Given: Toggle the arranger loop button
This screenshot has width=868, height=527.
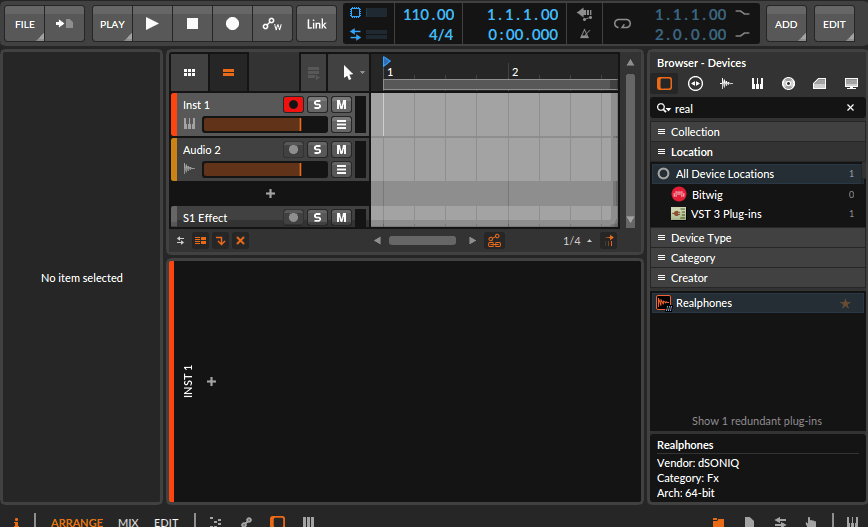Looking at the screenshot, I should coord(622,24).
